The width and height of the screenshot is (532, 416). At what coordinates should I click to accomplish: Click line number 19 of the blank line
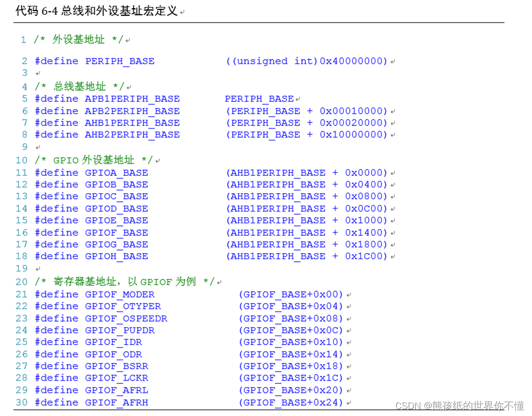tap(22, 268)
